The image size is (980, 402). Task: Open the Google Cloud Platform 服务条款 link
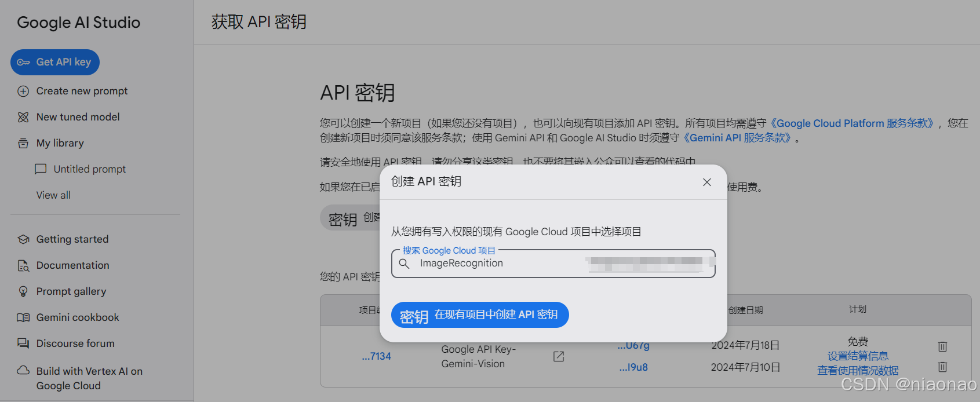coord(852,123)
